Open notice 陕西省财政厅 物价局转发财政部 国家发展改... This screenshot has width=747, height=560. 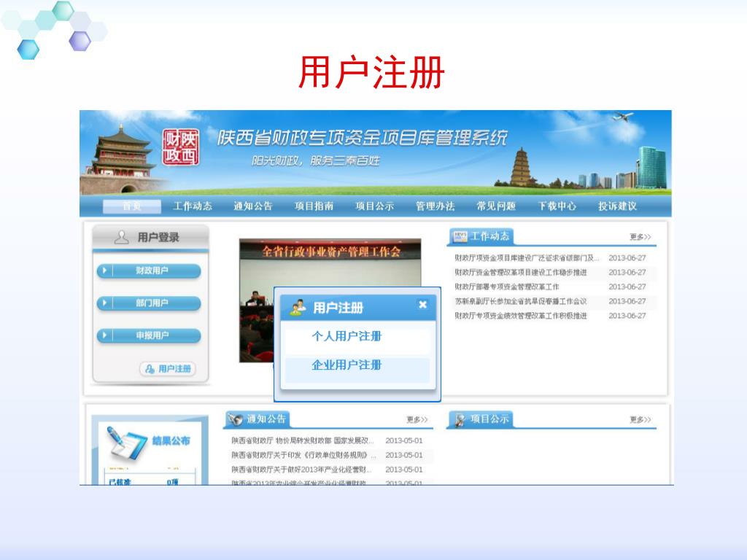[303, 440]
